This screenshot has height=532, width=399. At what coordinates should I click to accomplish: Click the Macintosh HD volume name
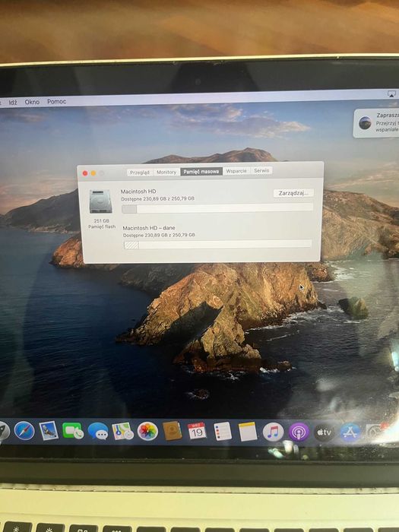[x=138, y=192]
